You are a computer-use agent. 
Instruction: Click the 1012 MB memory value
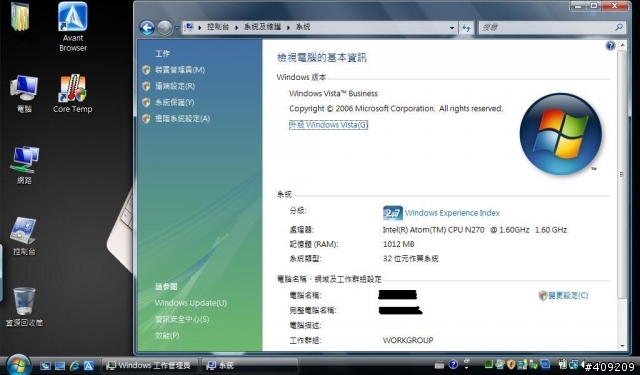pyautogui.click(x=398, y=244)
